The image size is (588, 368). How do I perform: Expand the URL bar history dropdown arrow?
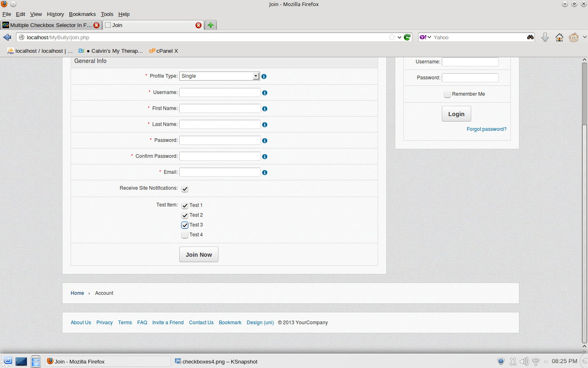click(x=399, y=37)
